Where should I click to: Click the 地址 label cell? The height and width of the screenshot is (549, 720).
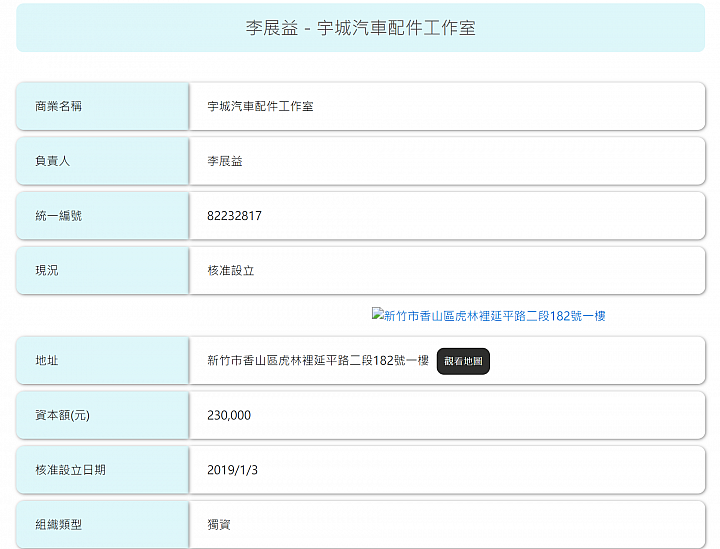[x=102, y=360]
